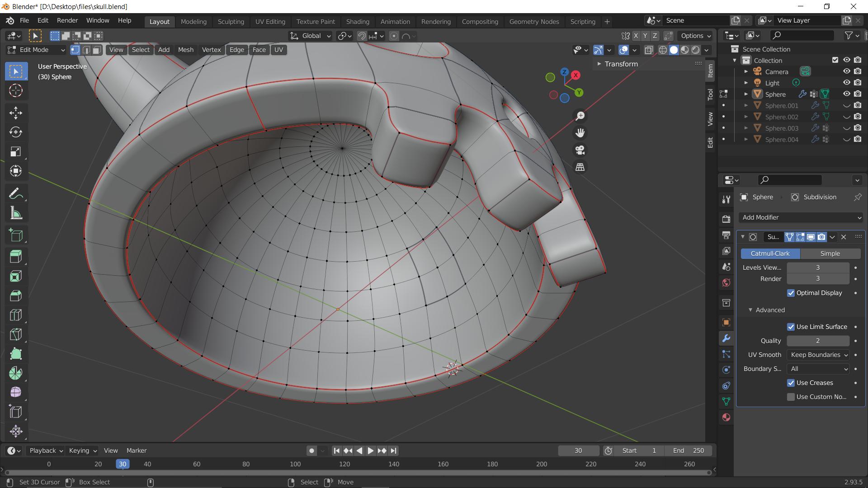Open the Material properties tab icon

click(726, 418)
